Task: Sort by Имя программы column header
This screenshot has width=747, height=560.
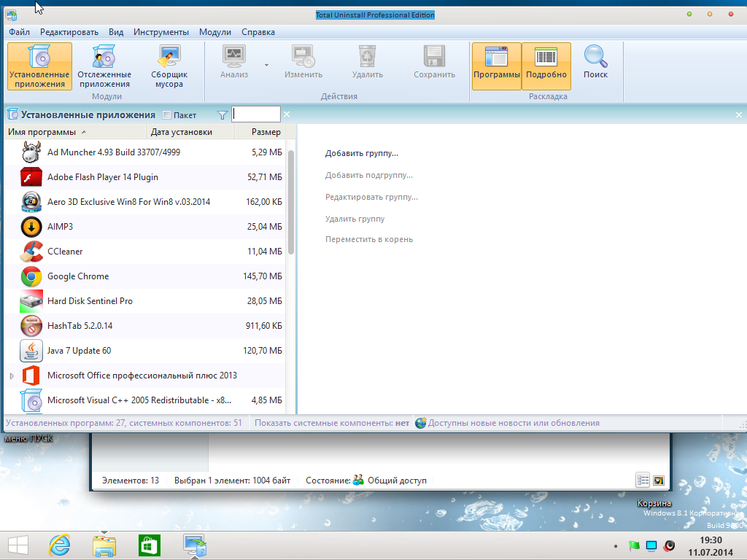Action: 76,132
